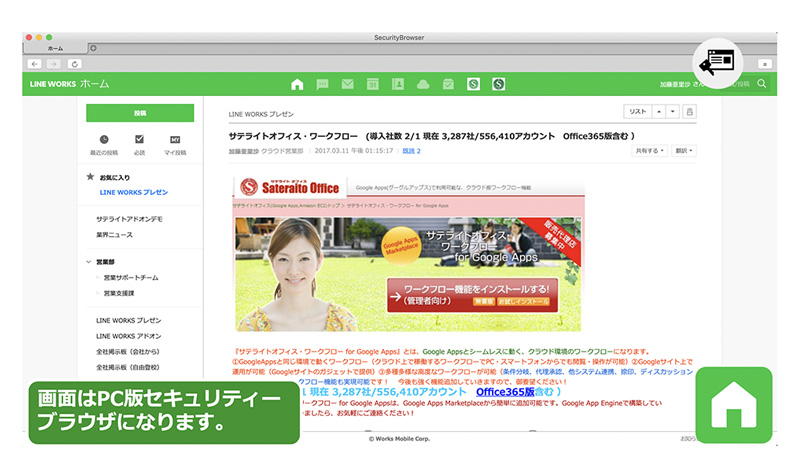The width and height of the screenshot is (800, 460).
Task: Show 最近の投稿 recent posts clock icon
Action: (x=104, y=139)
